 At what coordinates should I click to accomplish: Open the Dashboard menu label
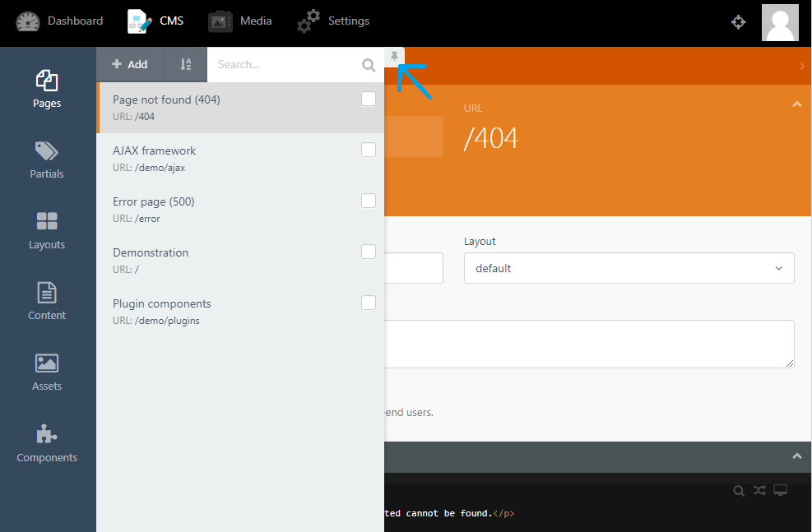click(x=75, y=21)
